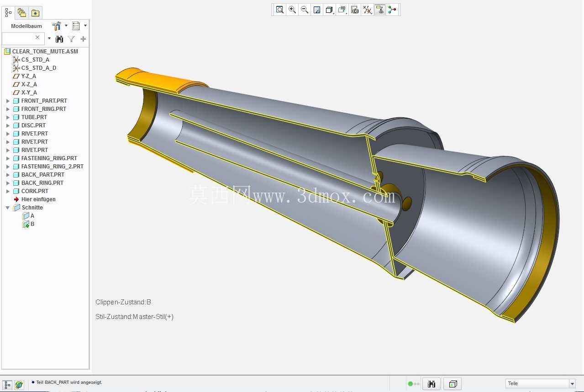
Task: Select TUBE.PRT part label
Action: pyautogui.click(x=34, y=117)
